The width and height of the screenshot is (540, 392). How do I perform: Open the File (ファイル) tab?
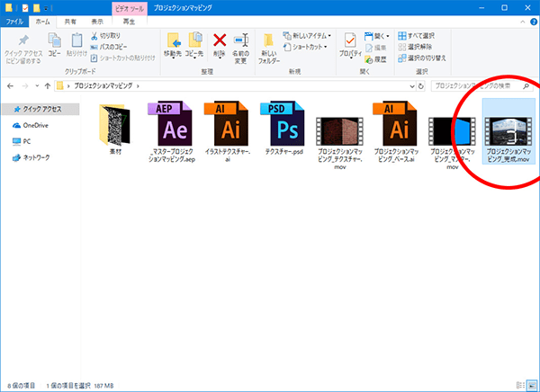click(x=14, y=22)
